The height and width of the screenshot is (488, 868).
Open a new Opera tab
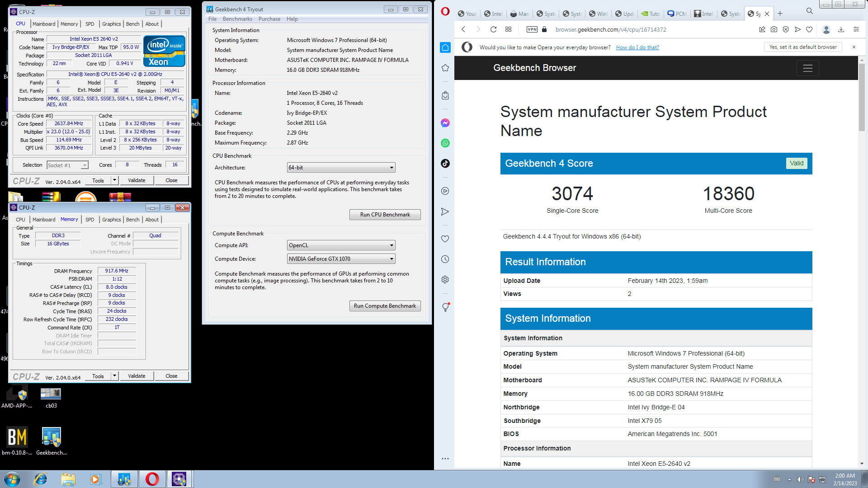780,14
